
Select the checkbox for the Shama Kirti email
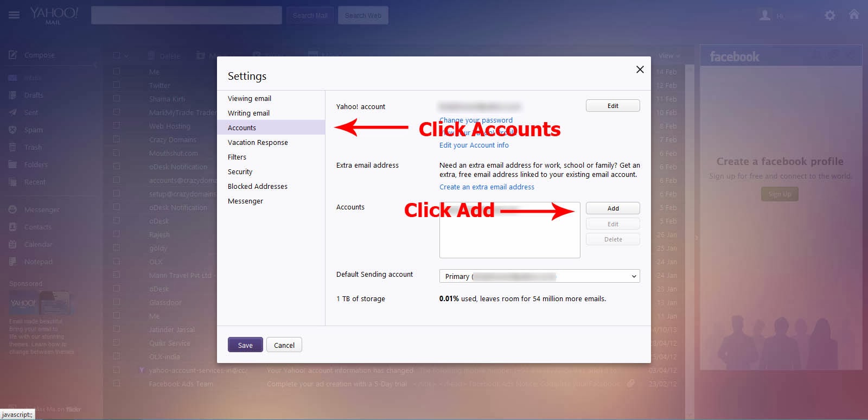(x=116, y=99)
